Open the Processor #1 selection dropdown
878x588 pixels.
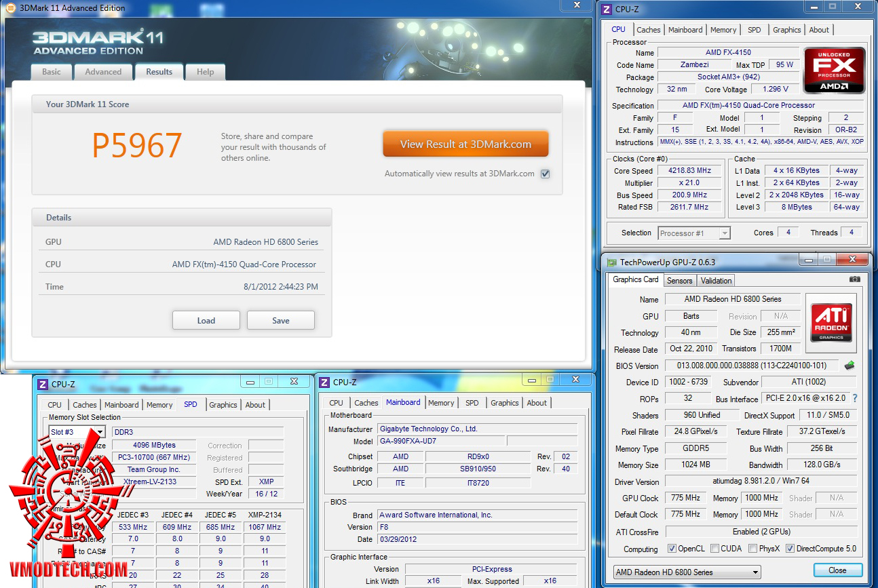pos(694,233)
